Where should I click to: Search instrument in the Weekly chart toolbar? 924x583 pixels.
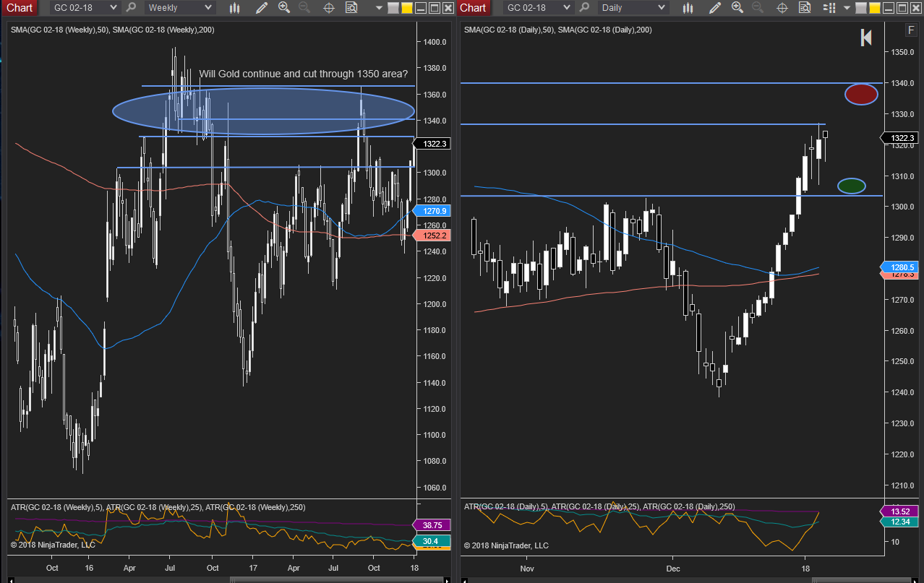coord(131,7)
